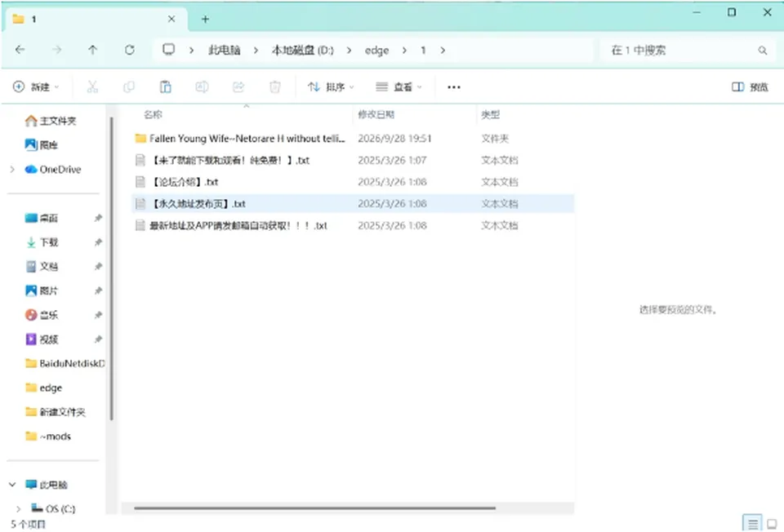Screen dimensions: 784x532
Task: Go back using the back arrow
Action: tap(20, 50)
